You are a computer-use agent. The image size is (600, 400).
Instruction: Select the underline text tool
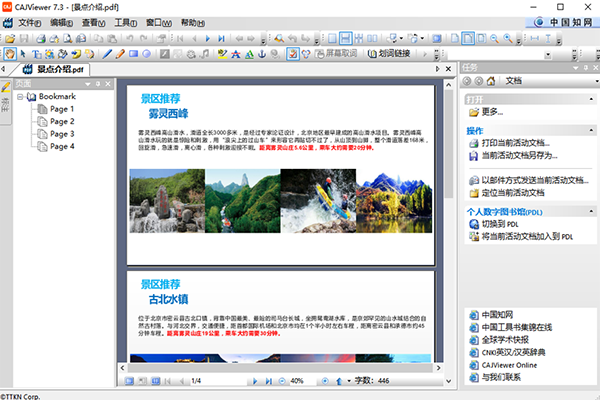[249, 54]
